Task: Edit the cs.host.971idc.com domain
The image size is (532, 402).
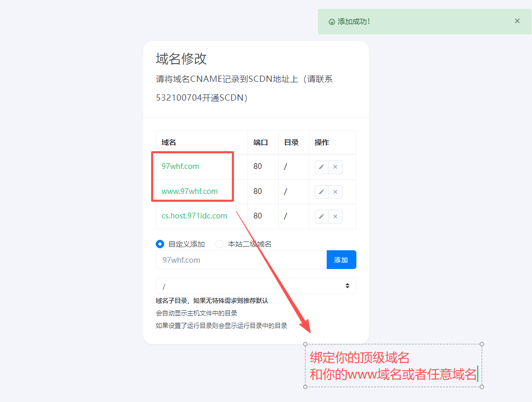Action: pos(321,216)
